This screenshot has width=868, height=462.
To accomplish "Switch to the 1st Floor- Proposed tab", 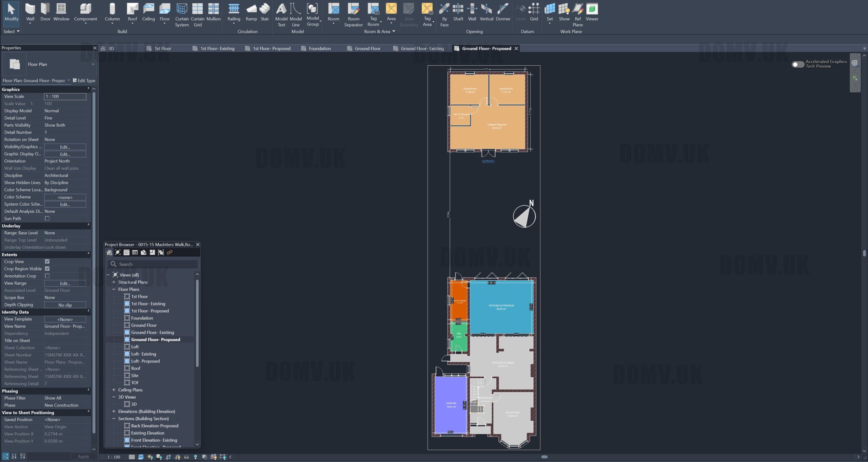I will pos(271,48).
